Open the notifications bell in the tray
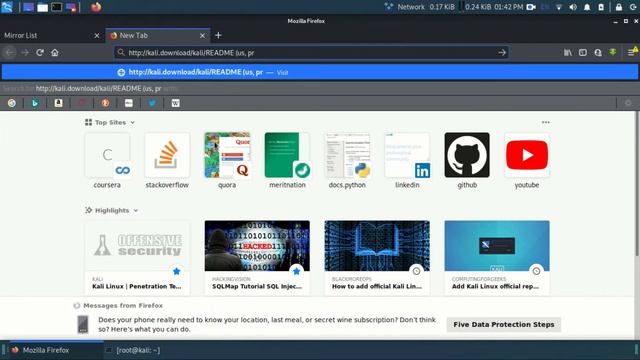 point(587,7)
